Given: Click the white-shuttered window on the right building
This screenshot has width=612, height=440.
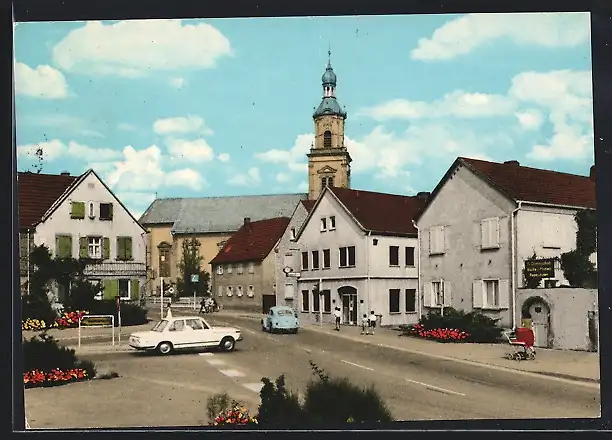Looking at the screenshot, I should click(x=489, y=233).
